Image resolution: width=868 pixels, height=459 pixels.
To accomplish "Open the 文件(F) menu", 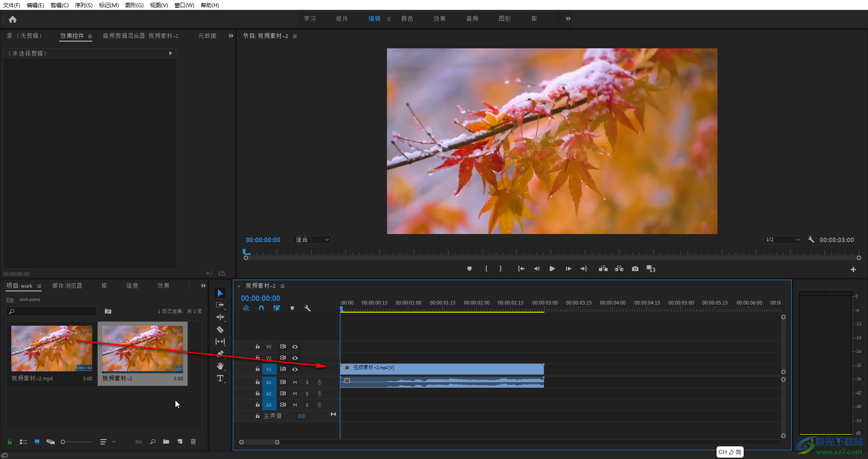I will [12, 5].
